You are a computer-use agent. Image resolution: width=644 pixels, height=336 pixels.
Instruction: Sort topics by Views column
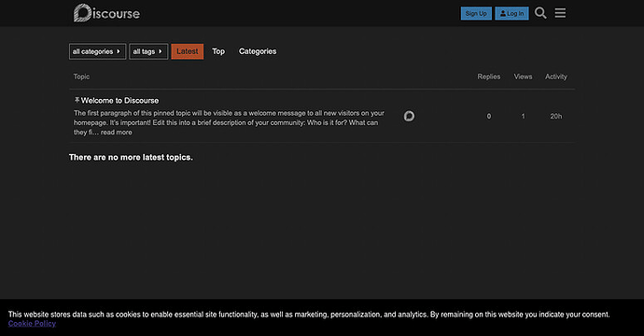click(523, 77)
